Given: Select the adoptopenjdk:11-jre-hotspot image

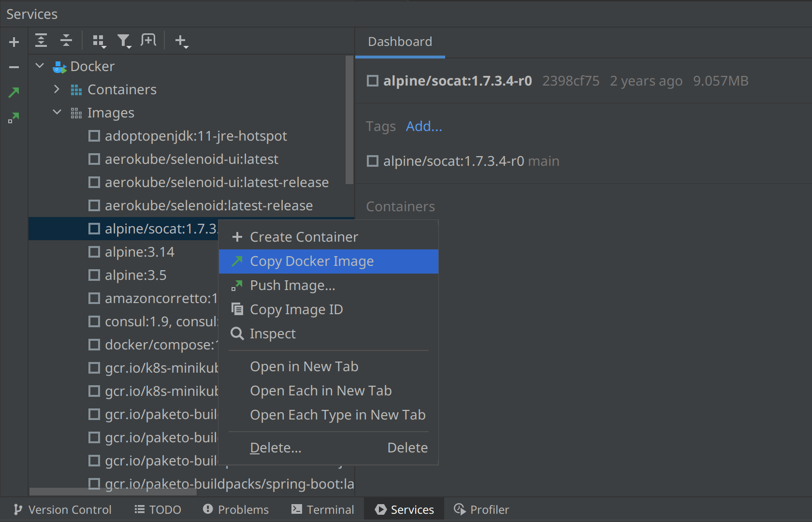Looking at the screenshot, I should coord(196,136).
